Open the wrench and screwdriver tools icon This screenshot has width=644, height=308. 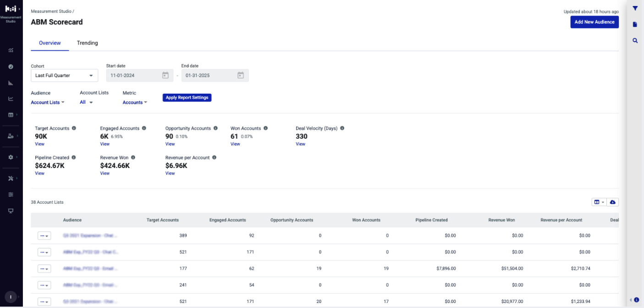[11, 178]
